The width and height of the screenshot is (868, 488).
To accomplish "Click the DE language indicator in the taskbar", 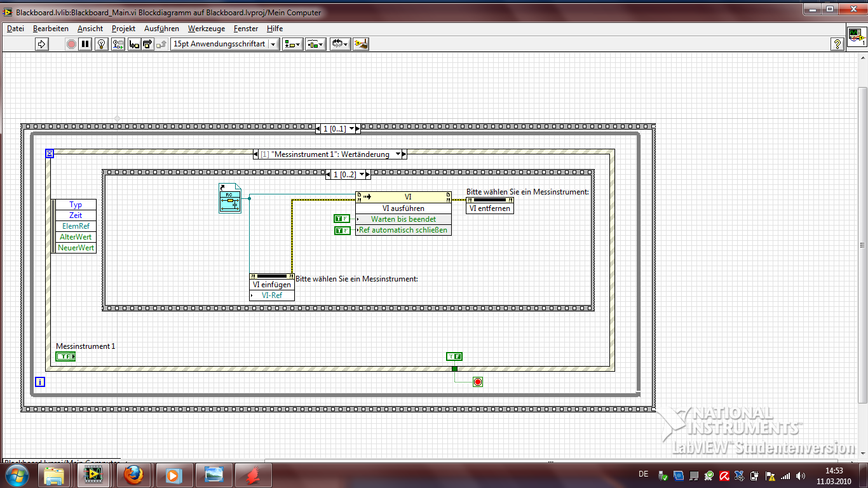I will 643,474.
